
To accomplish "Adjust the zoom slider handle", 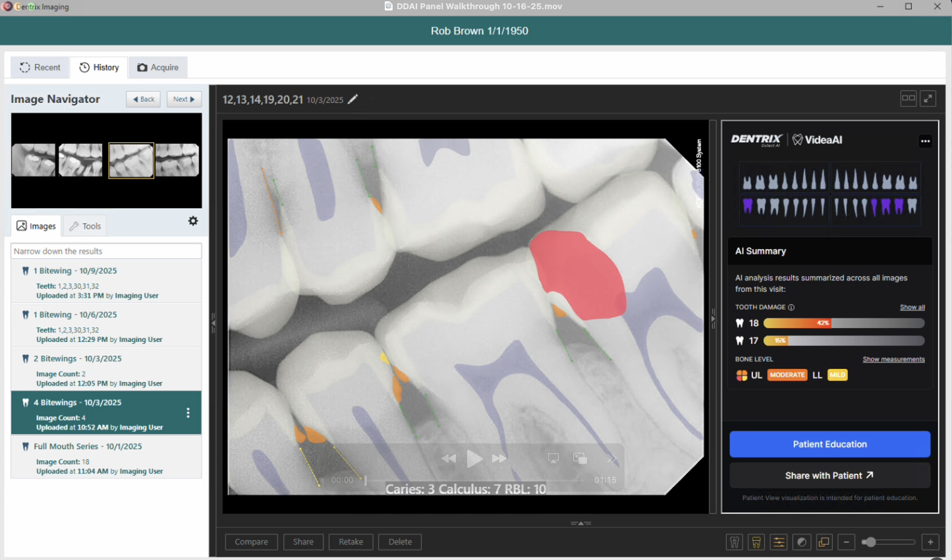I will pos(870,542).
